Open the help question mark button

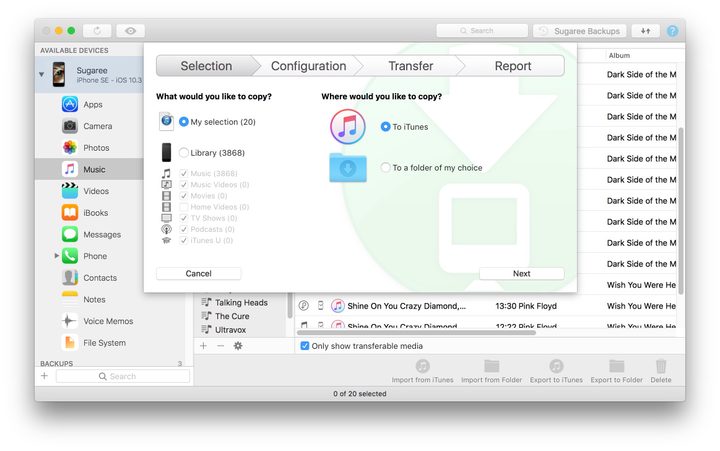[x=672, y=31]
